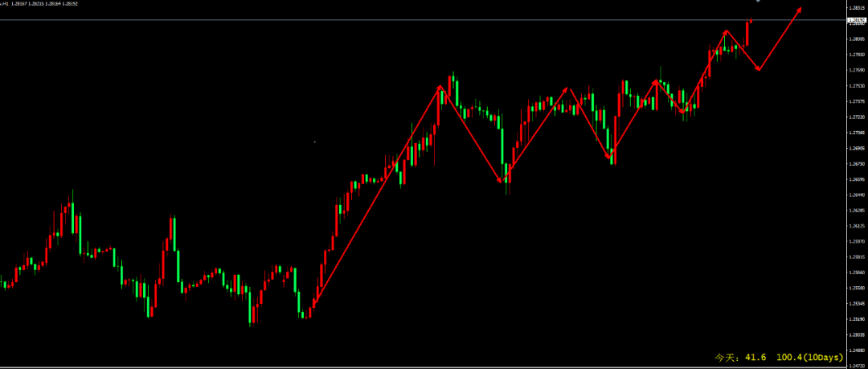Click the 1.26285 price scale label
This screenshot has width=868, height=369.
point(856,210)
